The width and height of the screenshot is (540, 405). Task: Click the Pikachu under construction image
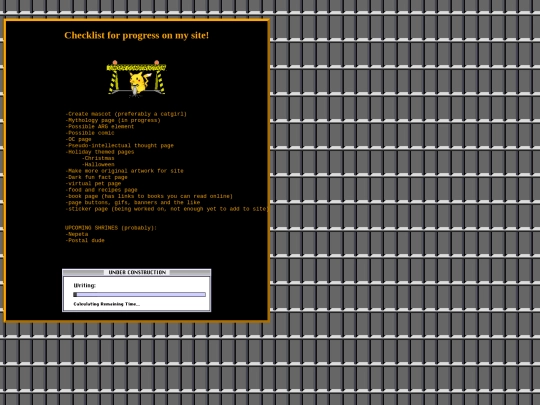(136, 79)
